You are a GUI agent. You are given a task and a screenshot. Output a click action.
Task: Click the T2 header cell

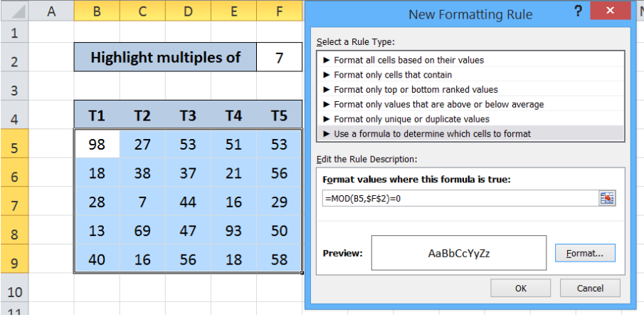click(x=142, y=114)
